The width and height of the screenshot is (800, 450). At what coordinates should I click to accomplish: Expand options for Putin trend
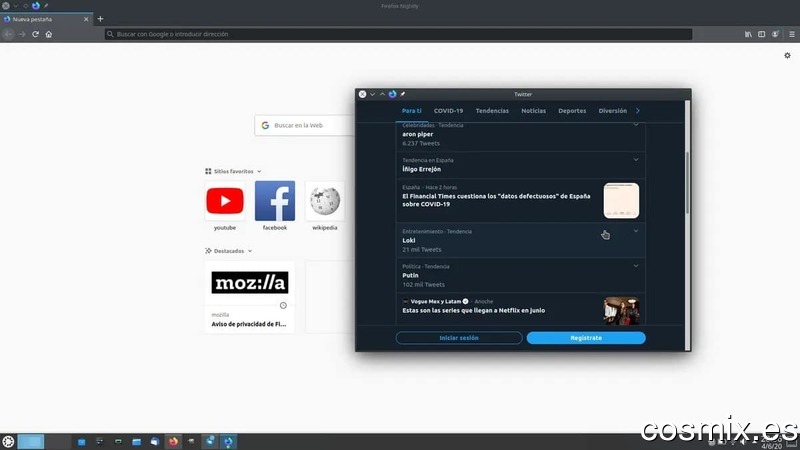[636, 266]
